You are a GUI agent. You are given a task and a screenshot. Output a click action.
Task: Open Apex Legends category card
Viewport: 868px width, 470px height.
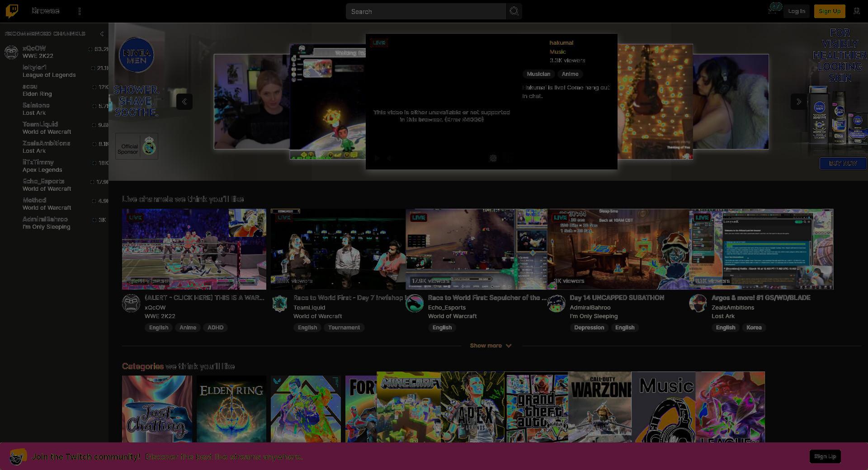[472, 407]
